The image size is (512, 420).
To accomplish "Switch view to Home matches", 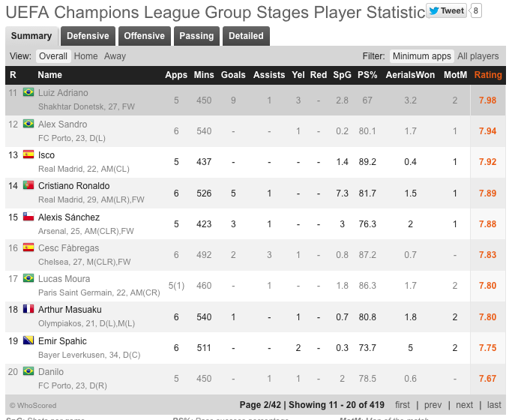I will (85, 56).
